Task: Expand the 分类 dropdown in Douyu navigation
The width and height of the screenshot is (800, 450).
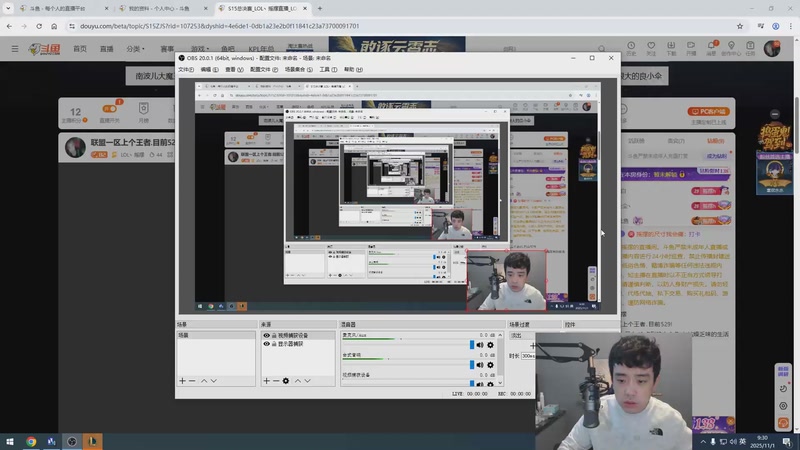Action: 135,49
